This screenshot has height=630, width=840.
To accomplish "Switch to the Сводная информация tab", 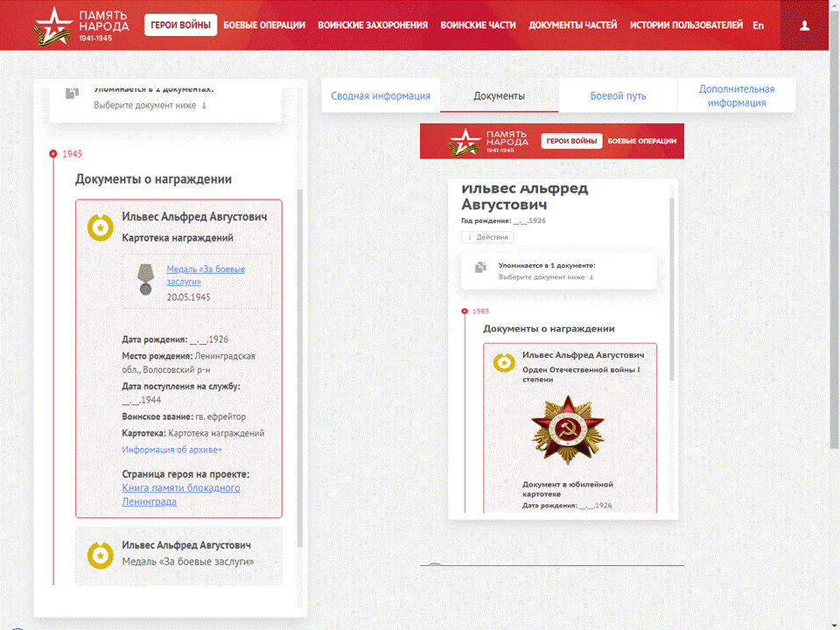I will [x=381, y=96].
